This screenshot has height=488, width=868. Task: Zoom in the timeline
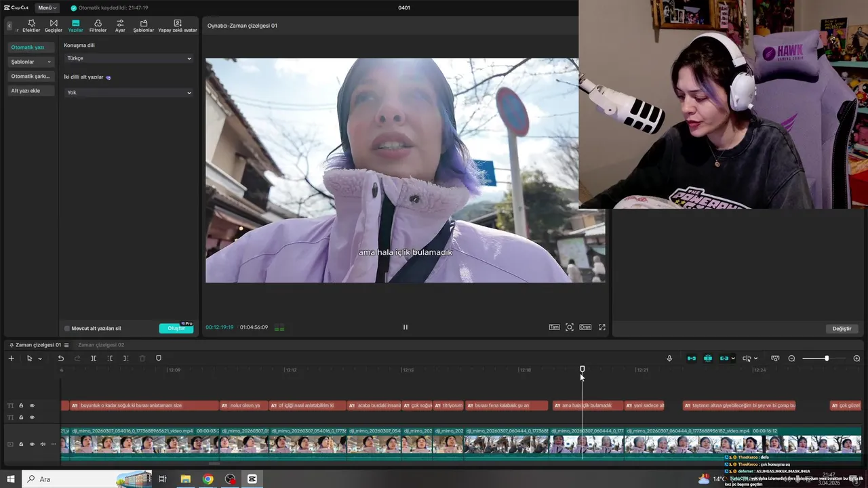[856, 358]
